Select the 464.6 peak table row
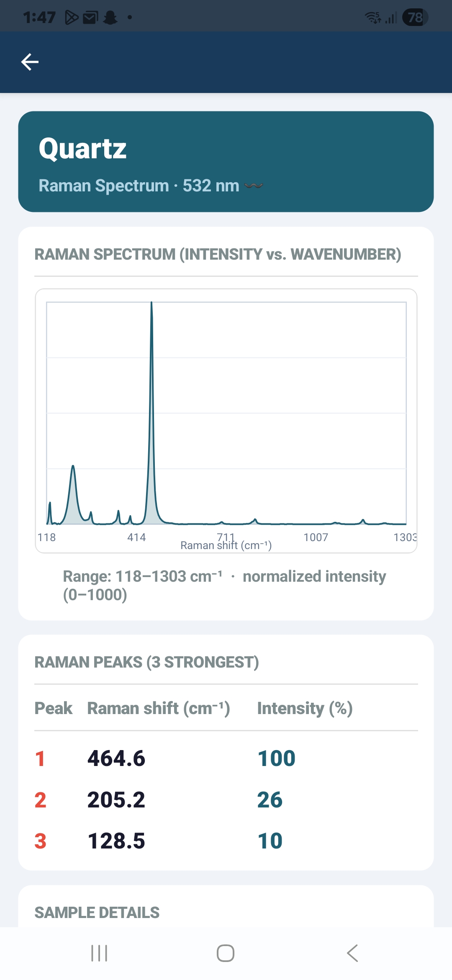The height and width of the screenshot is (980, 452). coord(226,758)
